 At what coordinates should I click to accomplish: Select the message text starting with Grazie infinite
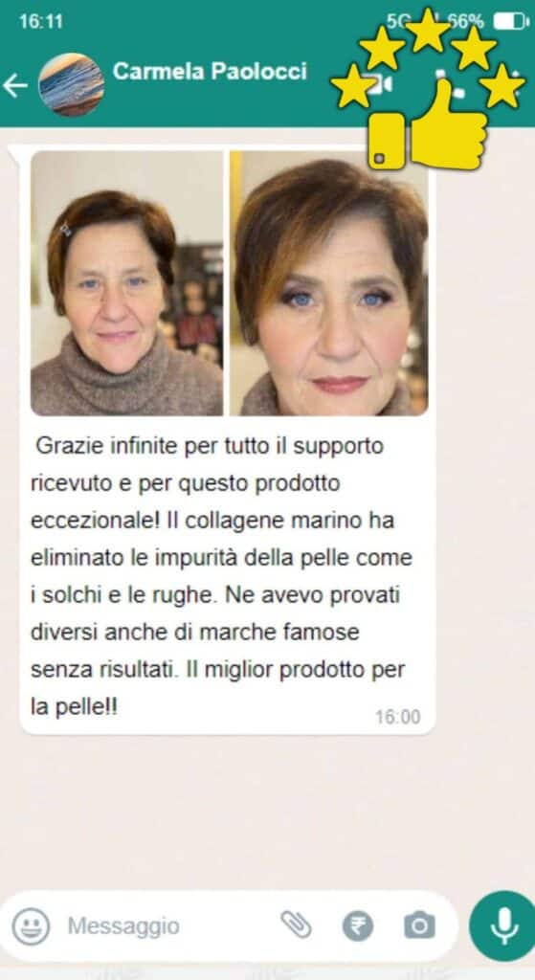(221, 577)
